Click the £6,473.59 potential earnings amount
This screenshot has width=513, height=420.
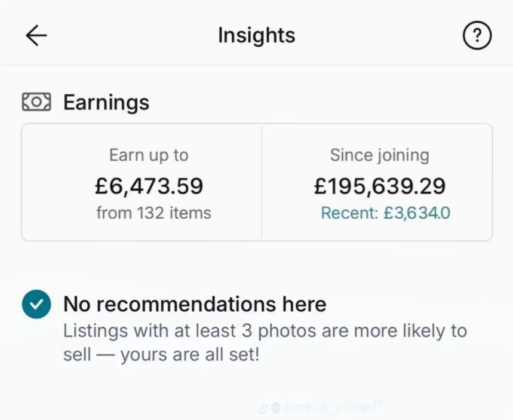149,186
